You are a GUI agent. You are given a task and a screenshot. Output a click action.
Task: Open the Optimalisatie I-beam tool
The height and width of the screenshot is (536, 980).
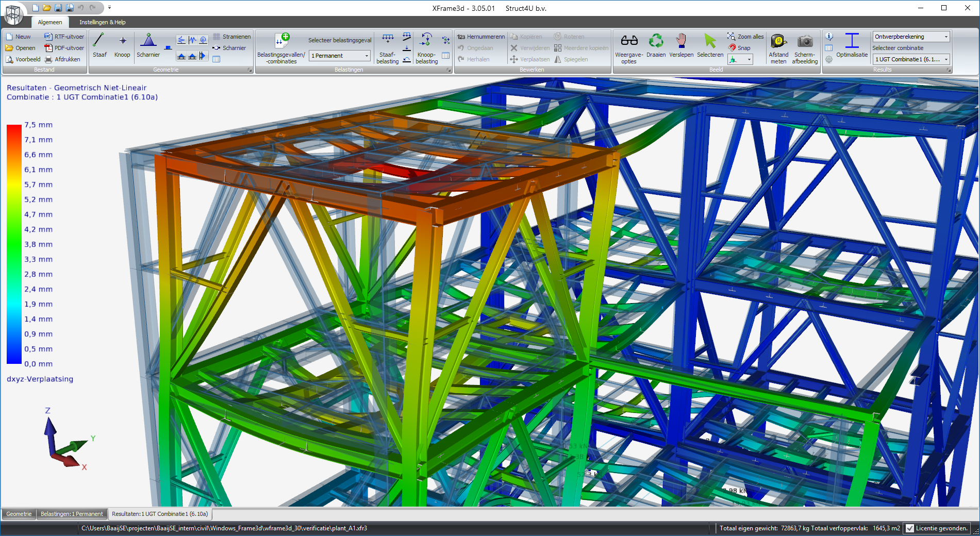coord(852,45)
